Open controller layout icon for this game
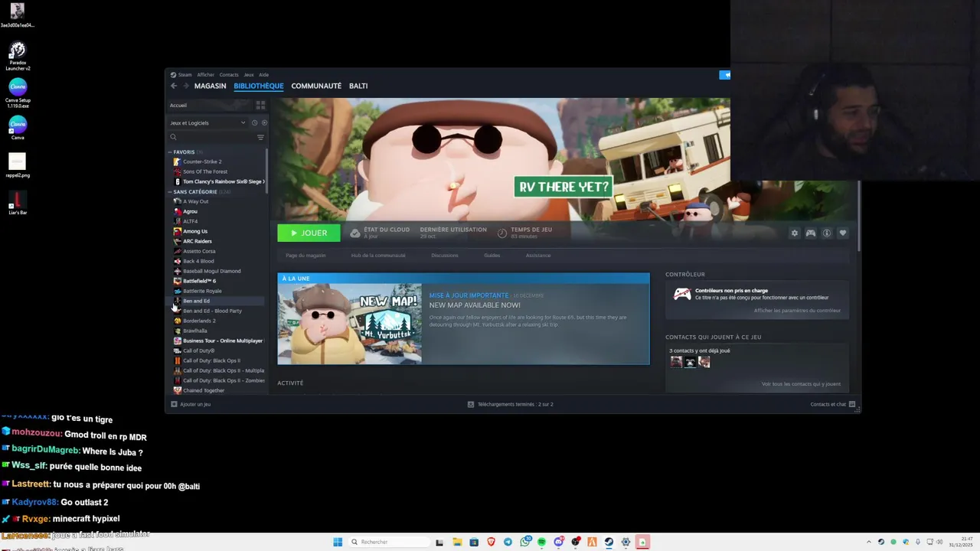This screenshot has height=551, width=980. 810,233
